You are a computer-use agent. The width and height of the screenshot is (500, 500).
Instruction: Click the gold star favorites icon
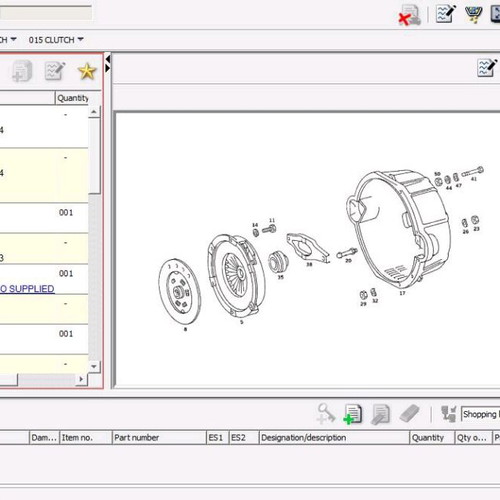(x=87, y=71)
